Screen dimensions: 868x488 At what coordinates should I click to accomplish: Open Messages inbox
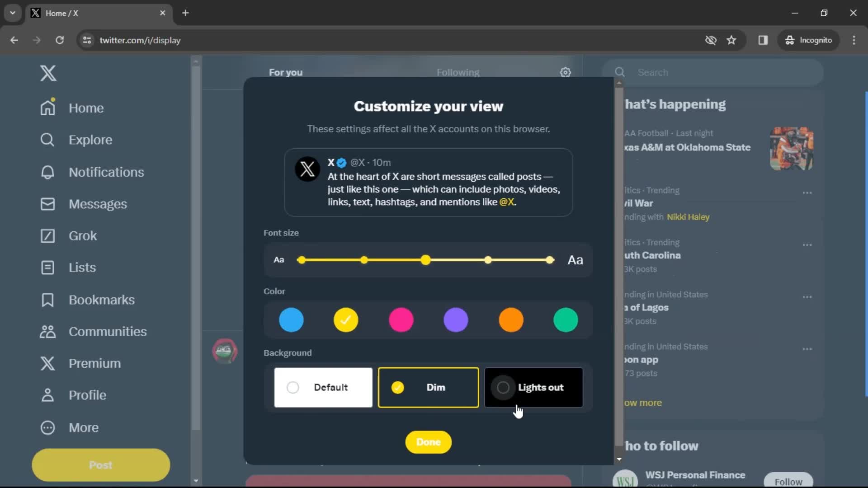[98, 204]
